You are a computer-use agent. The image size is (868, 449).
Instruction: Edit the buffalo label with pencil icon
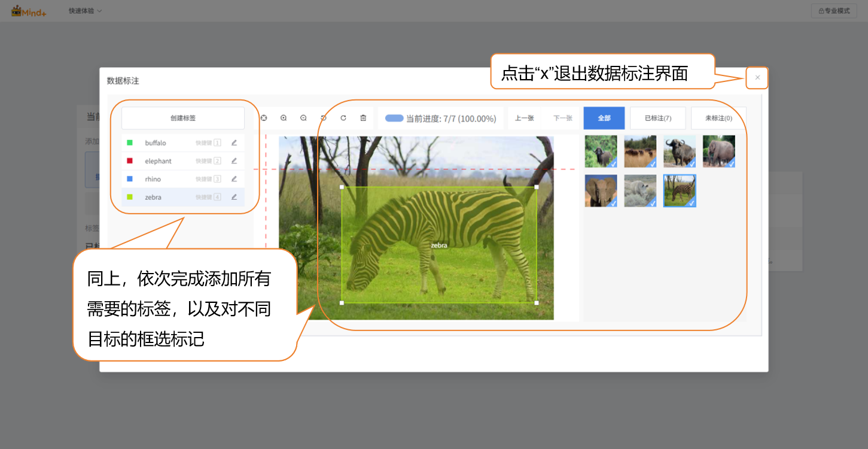coord(234,143)
